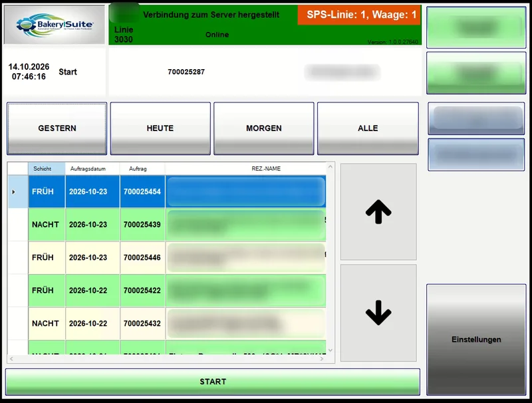
Task: Select order number 700025432
Action: pos(142,323)
